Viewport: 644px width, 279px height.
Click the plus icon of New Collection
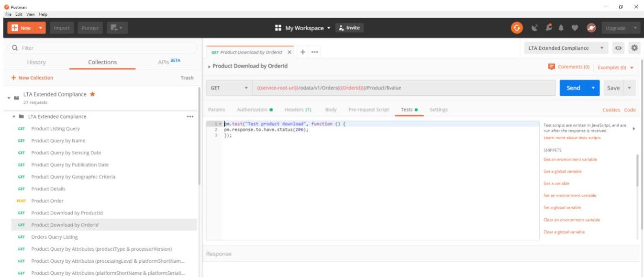click(13, 78)
